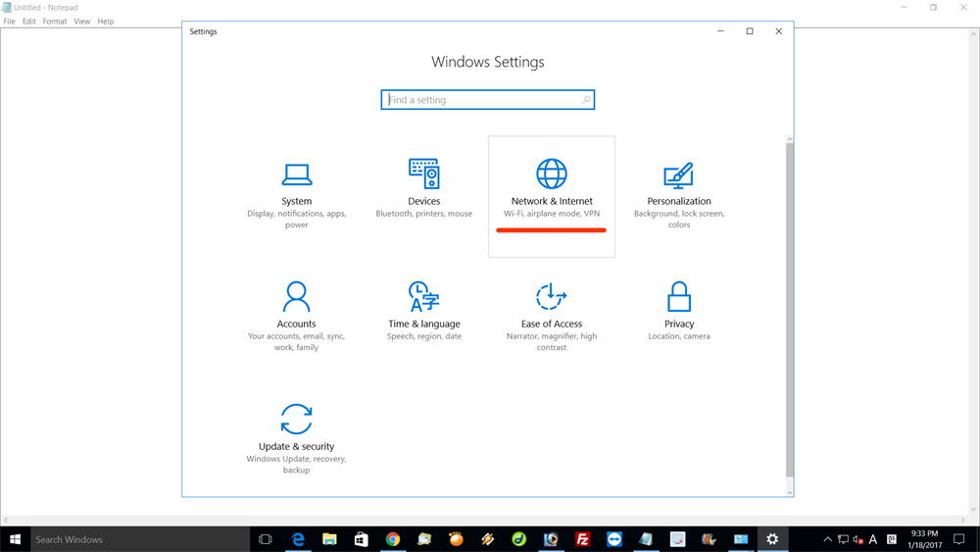Open the Help menu in Notepad
980x552 pixels.
tap(106, 22)
